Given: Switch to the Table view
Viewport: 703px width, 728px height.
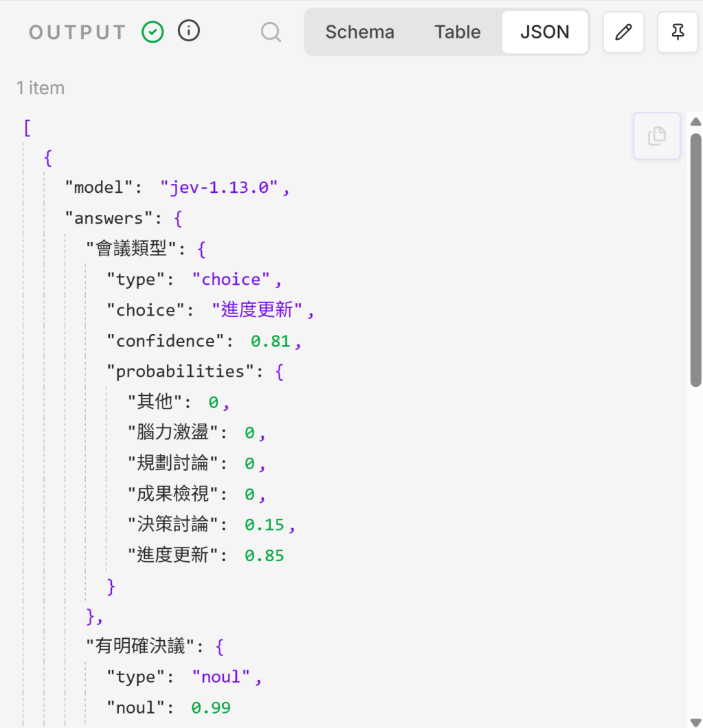Looking at the screenshot, I should coord(457,32).
